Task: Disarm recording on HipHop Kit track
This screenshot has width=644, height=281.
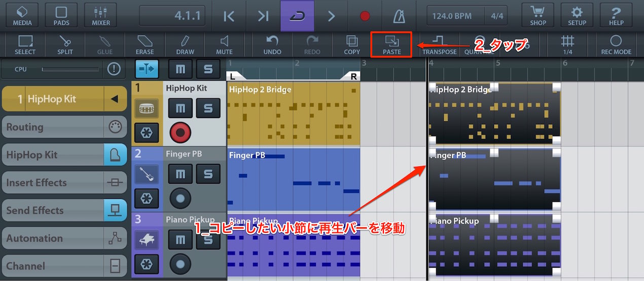Action: (180, 133)
